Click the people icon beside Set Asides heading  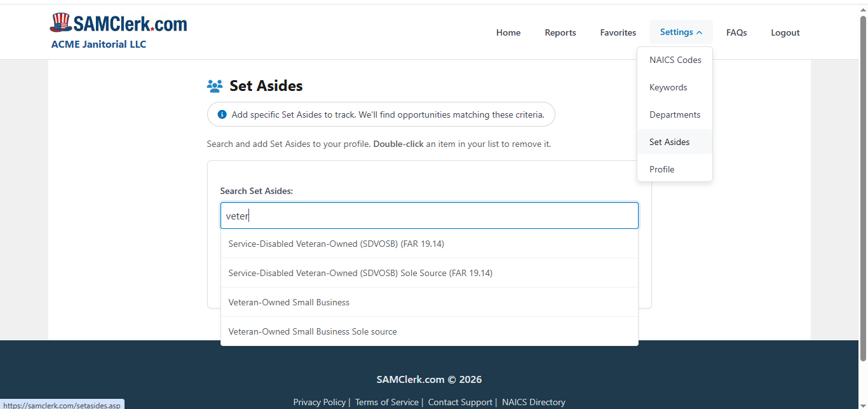215,85
